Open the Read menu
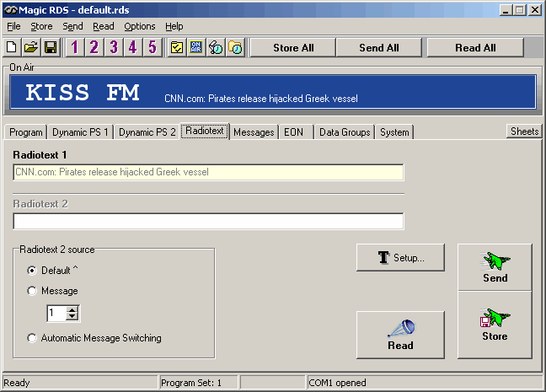Viewport: 546px width, 392px height. tap(104, 26)
